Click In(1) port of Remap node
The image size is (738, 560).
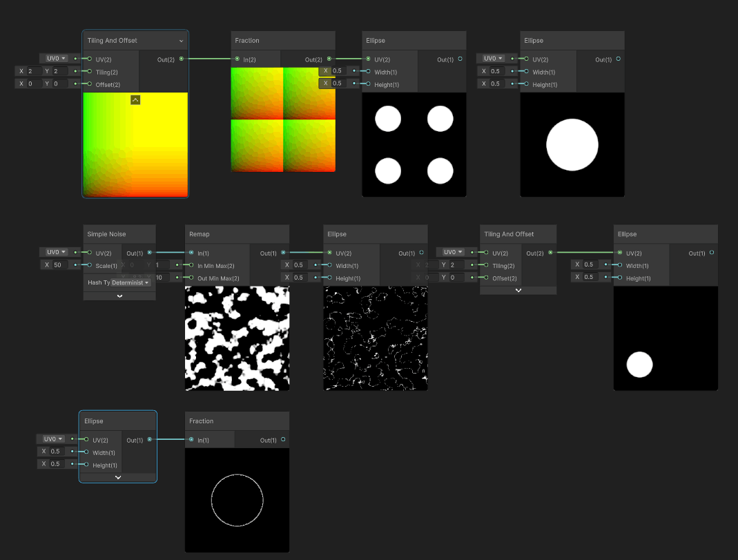pyautogui.click(x=191, y=253)
